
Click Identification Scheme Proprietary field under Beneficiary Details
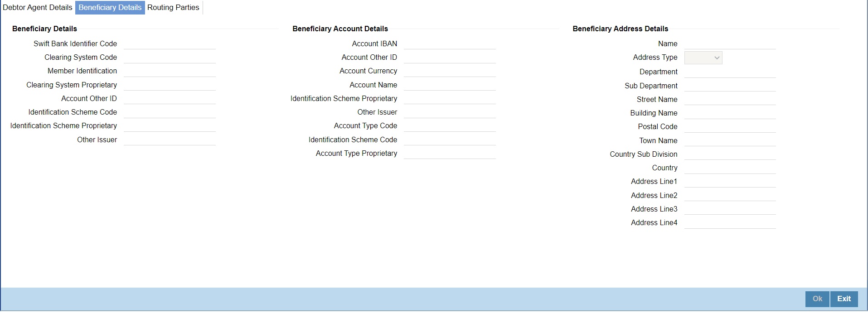(x=170, y=125)
